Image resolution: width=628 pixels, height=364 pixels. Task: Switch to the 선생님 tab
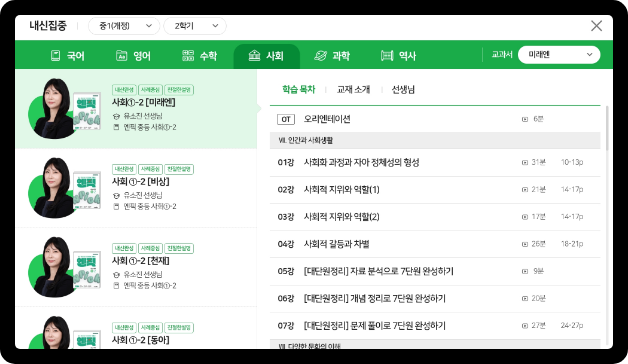pos(403,89)
